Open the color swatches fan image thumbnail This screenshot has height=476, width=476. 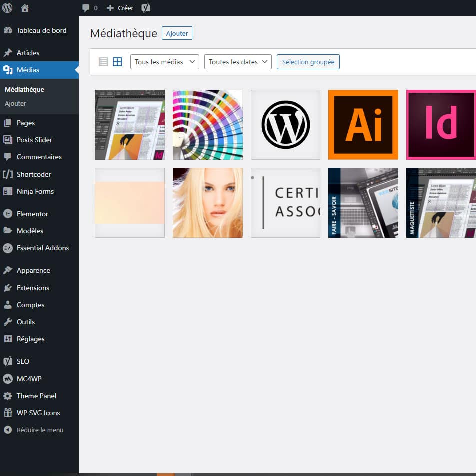pos(207,124)
